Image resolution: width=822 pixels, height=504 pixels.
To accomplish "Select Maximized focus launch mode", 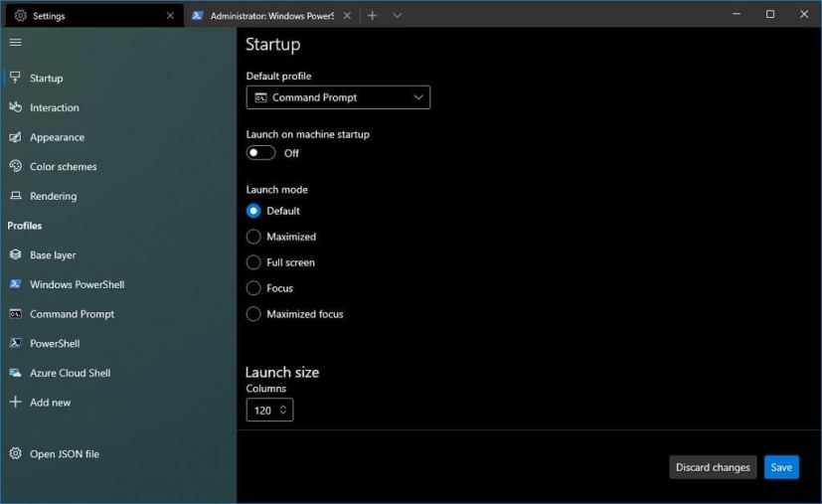I will 253,313.
